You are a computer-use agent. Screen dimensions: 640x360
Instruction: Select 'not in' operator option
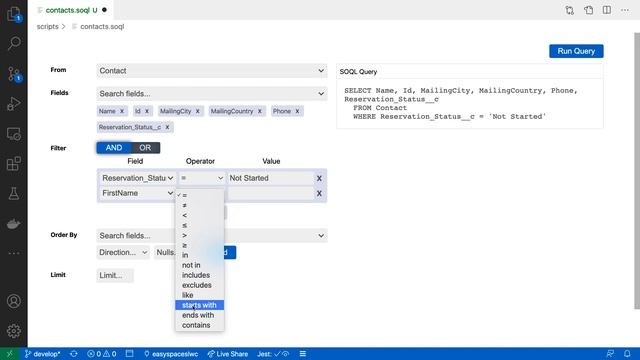(x=200, y=265)
